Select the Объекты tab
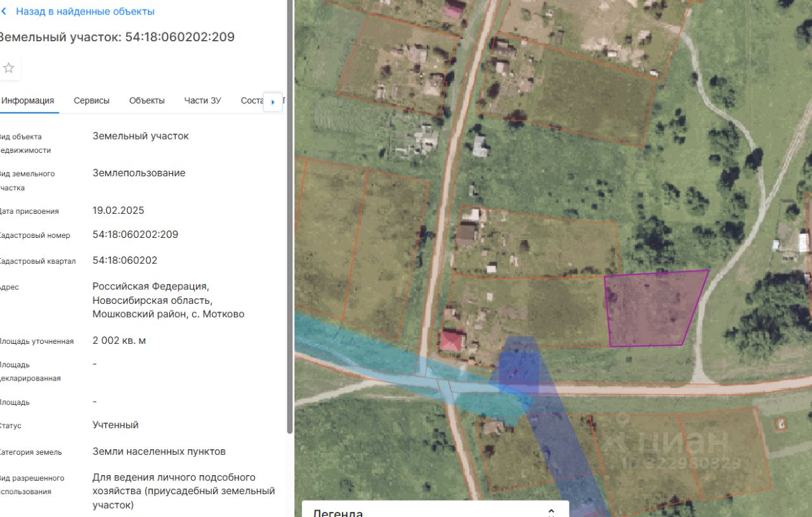The width and height of the screenshot is (812, 517). click(147, 100)
